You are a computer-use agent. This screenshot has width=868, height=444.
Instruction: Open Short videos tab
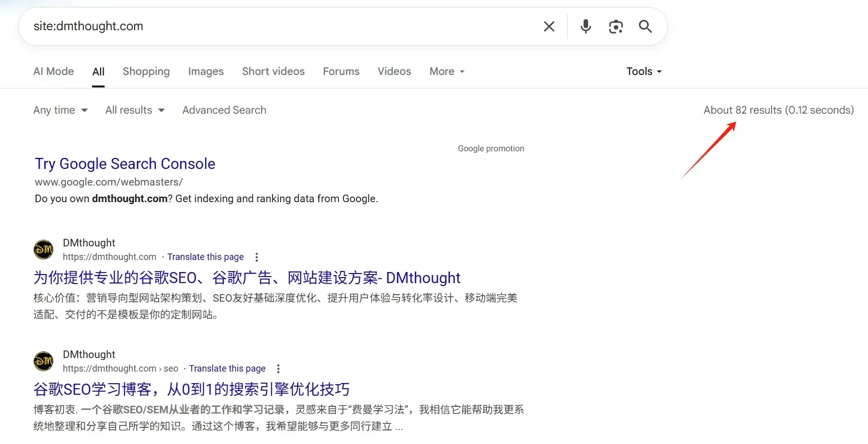[x=273, y=71]
